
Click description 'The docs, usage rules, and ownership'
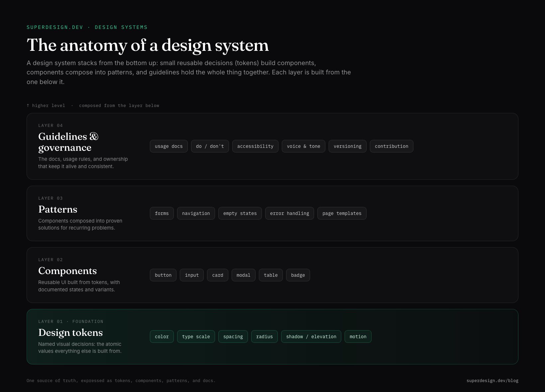coord(83,163)
